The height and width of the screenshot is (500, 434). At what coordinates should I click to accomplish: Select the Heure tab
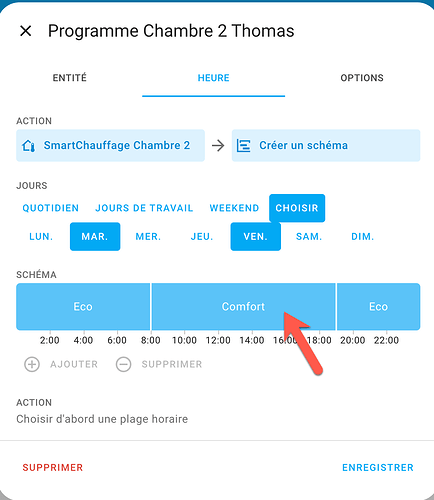pyautogui.click(x=213, y=78)
